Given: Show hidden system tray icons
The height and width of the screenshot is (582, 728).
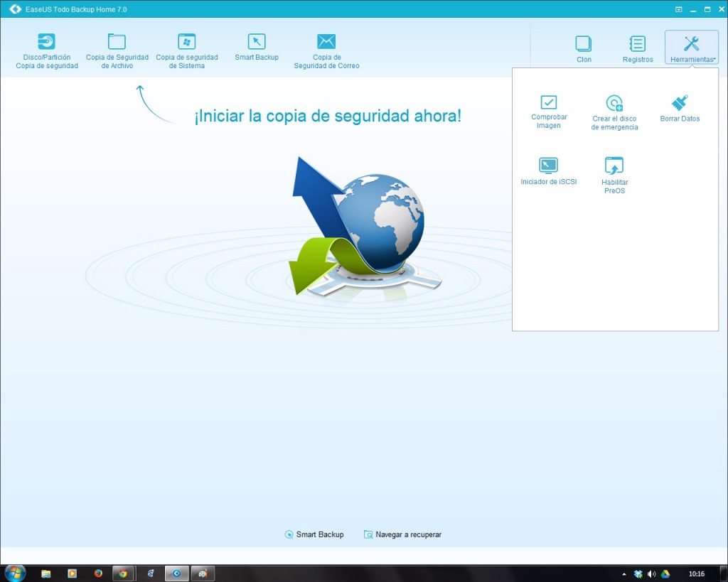Looking at the screenshot, I should pyautogui.click(x=624, y=573).
